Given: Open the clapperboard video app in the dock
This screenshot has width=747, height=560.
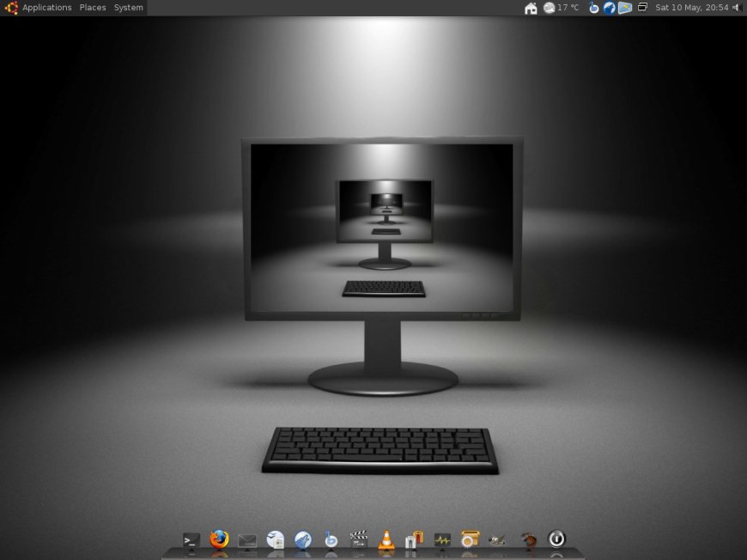Looking at the screenshot, I should tap(358, 539).
